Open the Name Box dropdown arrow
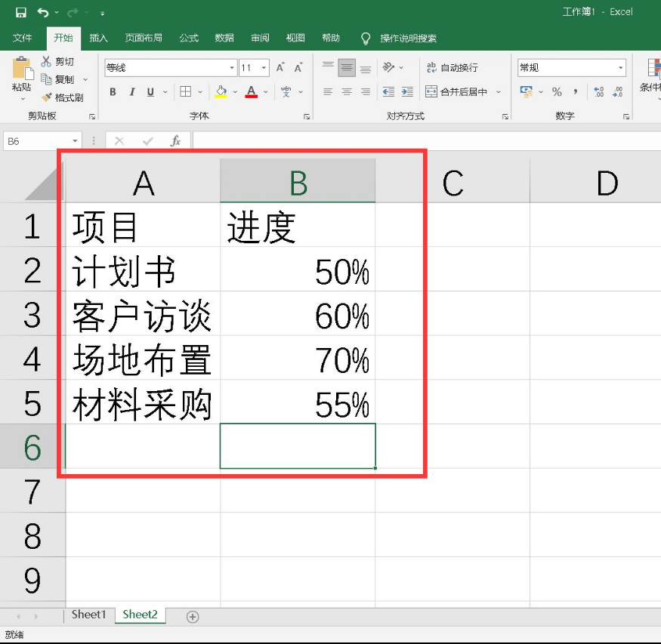Image resolution: width=661 pixels, height=644 pixels. 75,141
